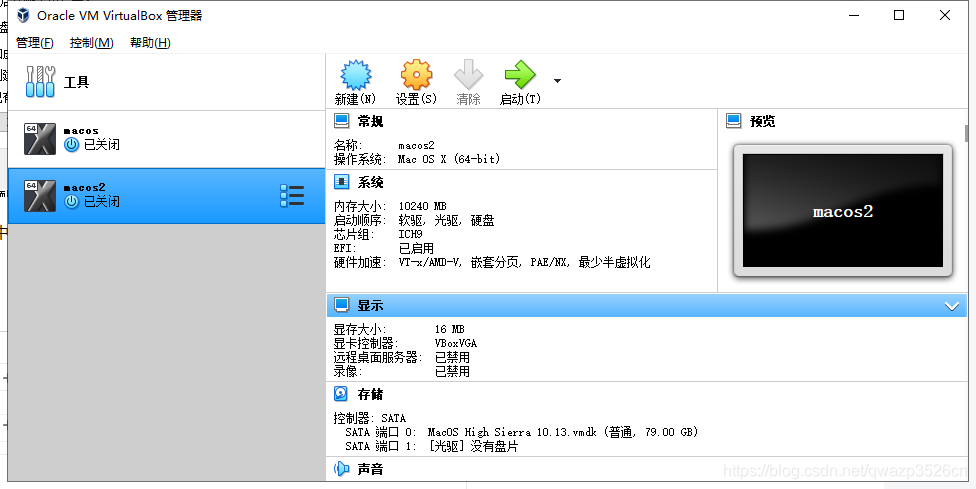
Task: Click the macos VM OS X icon
Action: [40, 139]
